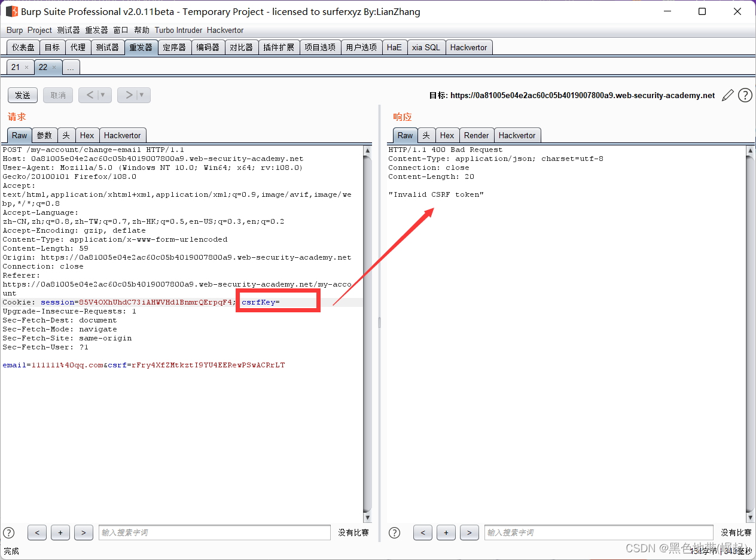Viewport: 756px width, 560px height.
Task: Select request 参数 tab
Action: click(45, 135)
